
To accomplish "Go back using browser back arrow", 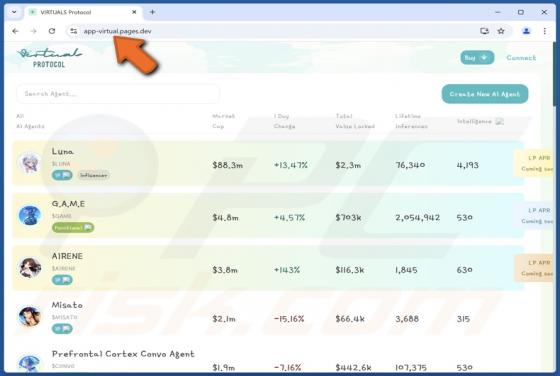I will [x=15, y=31].
